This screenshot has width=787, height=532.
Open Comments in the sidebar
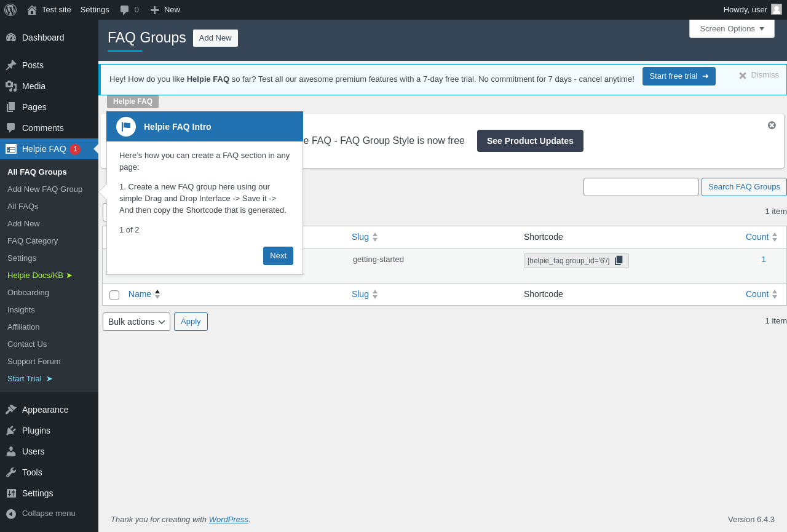pos(49,128)
